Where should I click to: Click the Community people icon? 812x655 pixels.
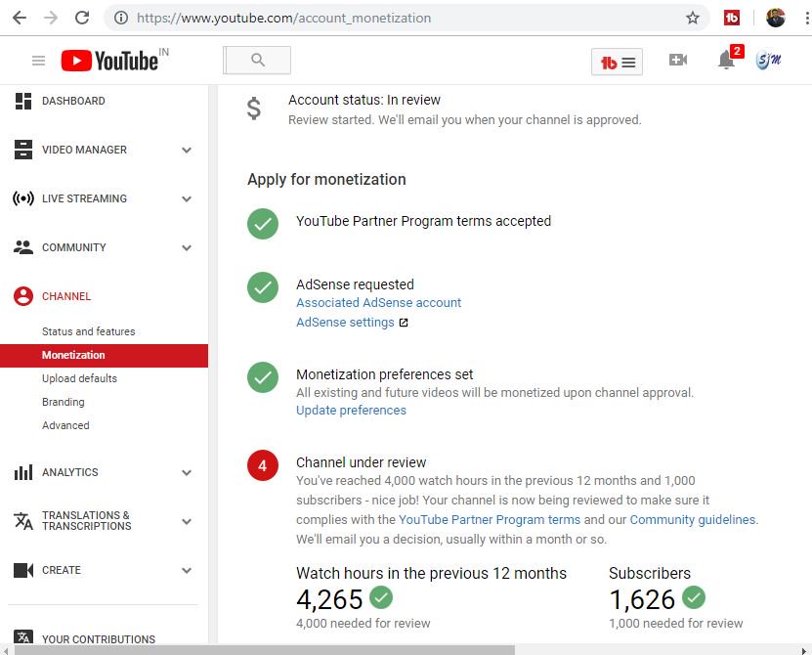[23, 247]
